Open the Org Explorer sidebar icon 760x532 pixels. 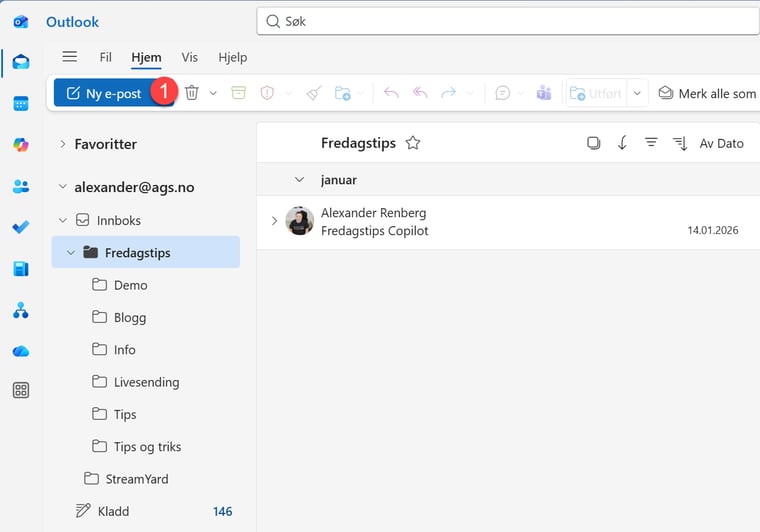21,310
